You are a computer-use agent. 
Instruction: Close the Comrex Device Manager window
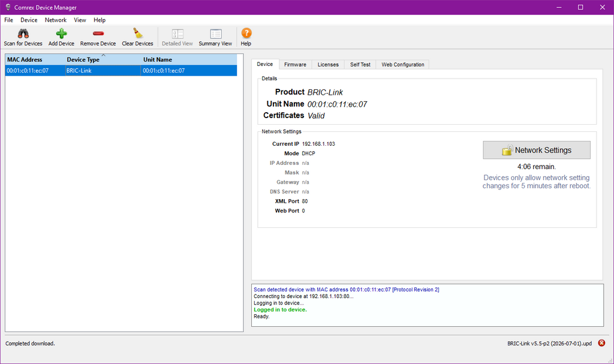tap(602, 7)
